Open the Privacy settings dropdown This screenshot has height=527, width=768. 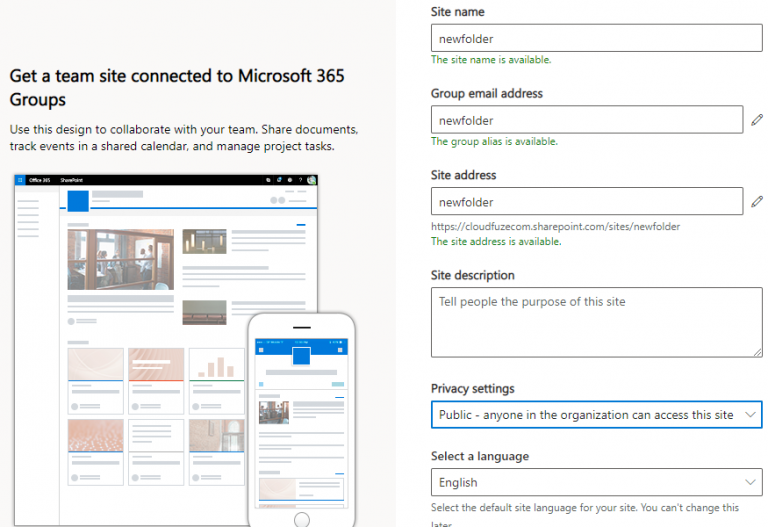596,414
